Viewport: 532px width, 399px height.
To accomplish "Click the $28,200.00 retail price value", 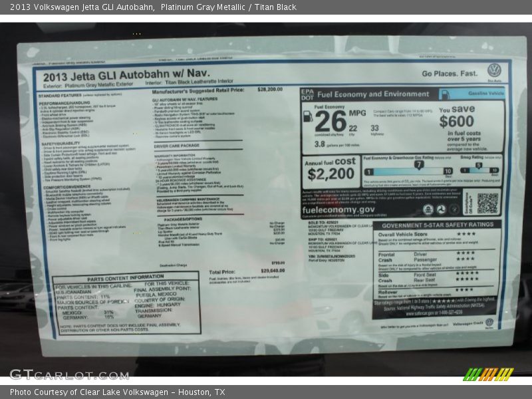I will pos(270,89).
